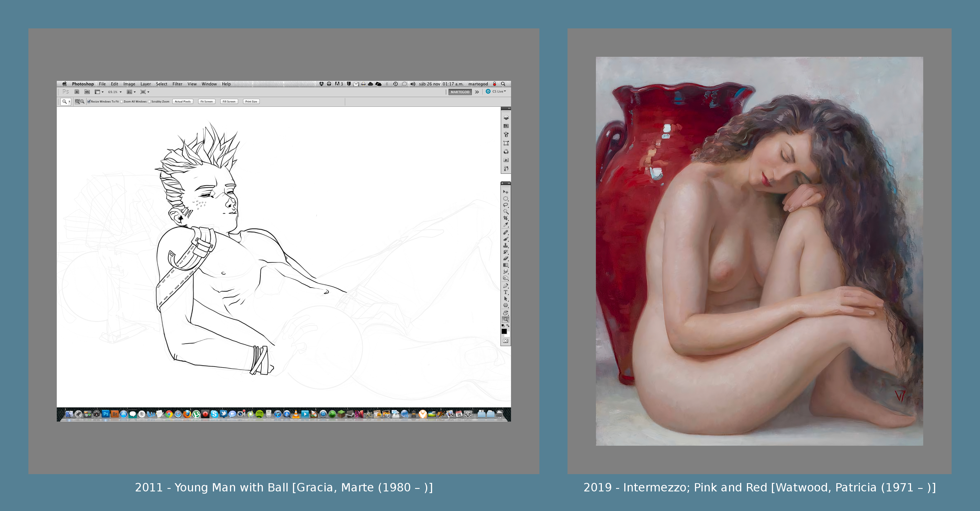This screenshot has width=980, height=511.
Task: Open the Actions panel icon
Action: tap(506, 160)
